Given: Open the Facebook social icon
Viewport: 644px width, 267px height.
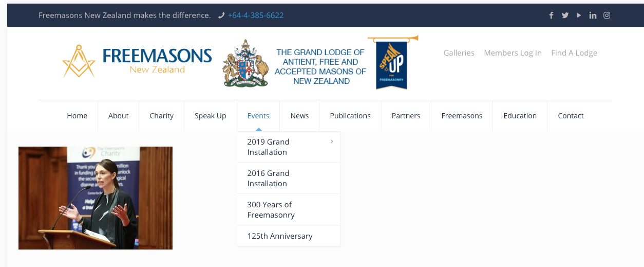Looking at the screenshot, I should tap(551, 15).
